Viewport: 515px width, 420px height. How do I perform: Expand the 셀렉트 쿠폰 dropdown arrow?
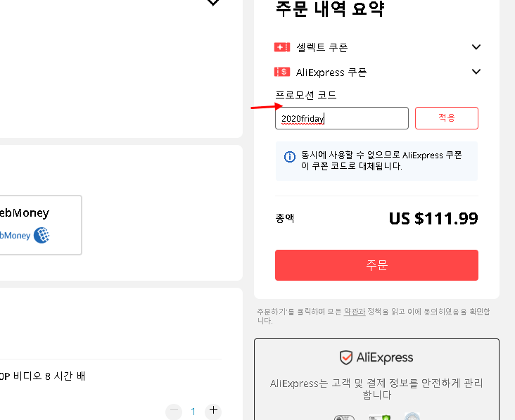click(x=476, y=47)
